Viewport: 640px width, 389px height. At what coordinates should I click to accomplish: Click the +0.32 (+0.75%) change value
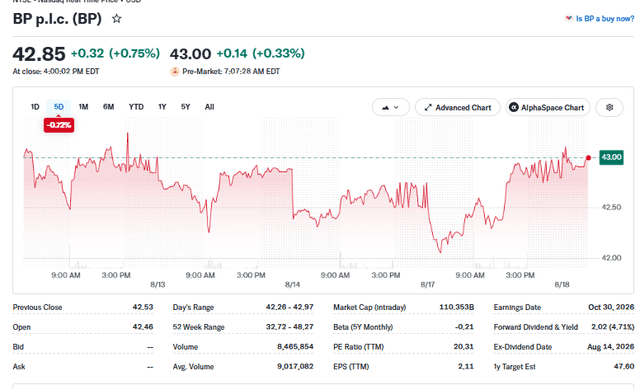pos(115,53)
